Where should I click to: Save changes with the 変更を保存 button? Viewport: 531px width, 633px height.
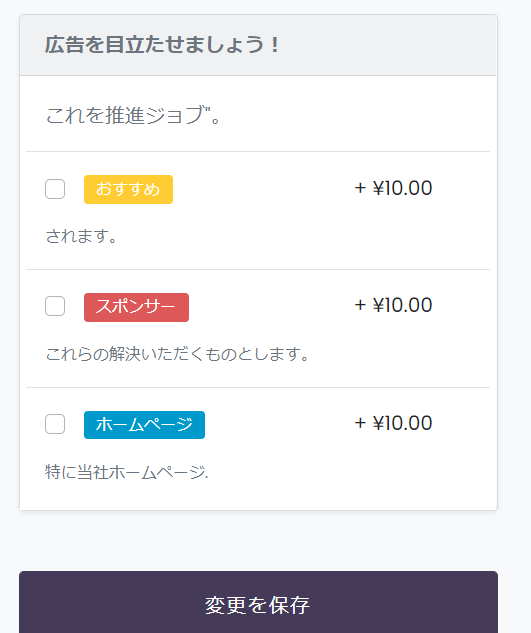pos(258,604)
